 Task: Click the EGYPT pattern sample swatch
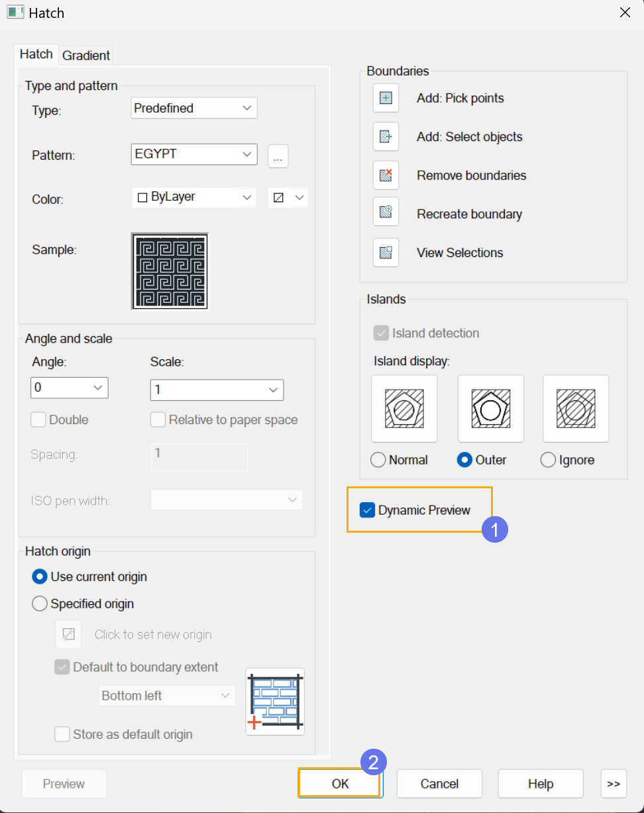coord(170,271)
